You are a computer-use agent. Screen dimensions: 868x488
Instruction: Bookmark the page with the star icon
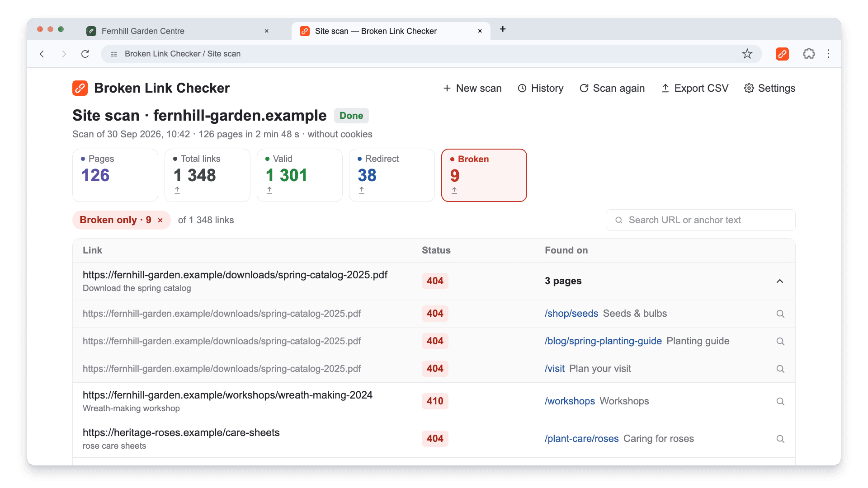point(747,54)
